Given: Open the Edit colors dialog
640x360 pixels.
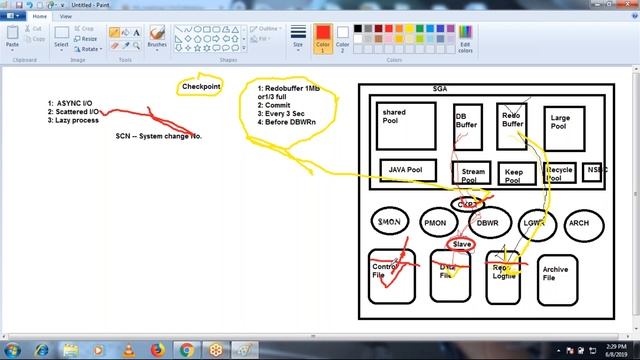Looking at the screenshot, I should tap(465, 39).
